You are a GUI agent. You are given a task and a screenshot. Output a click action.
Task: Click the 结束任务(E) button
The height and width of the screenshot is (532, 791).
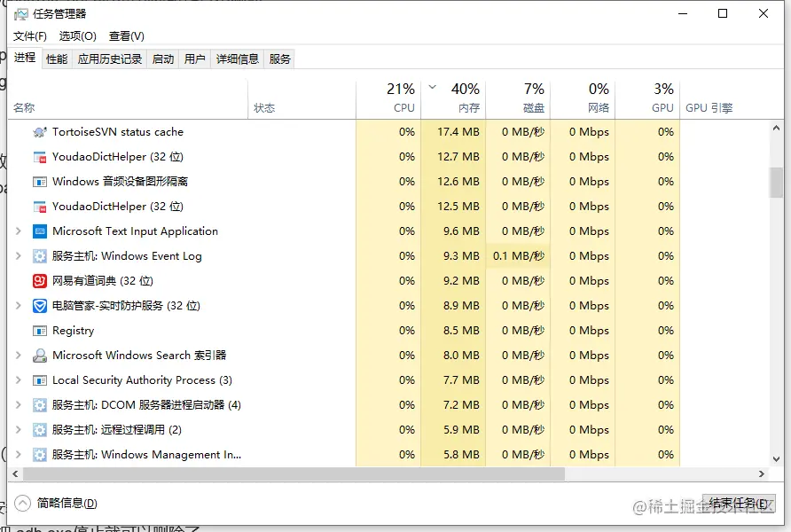(x=739, y=504)
